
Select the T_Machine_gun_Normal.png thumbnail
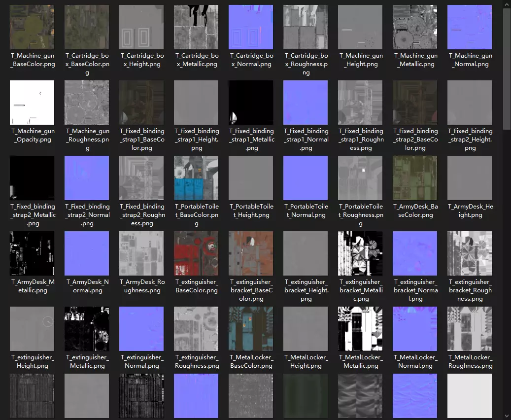pyautogui.click(x=470, y=27)
